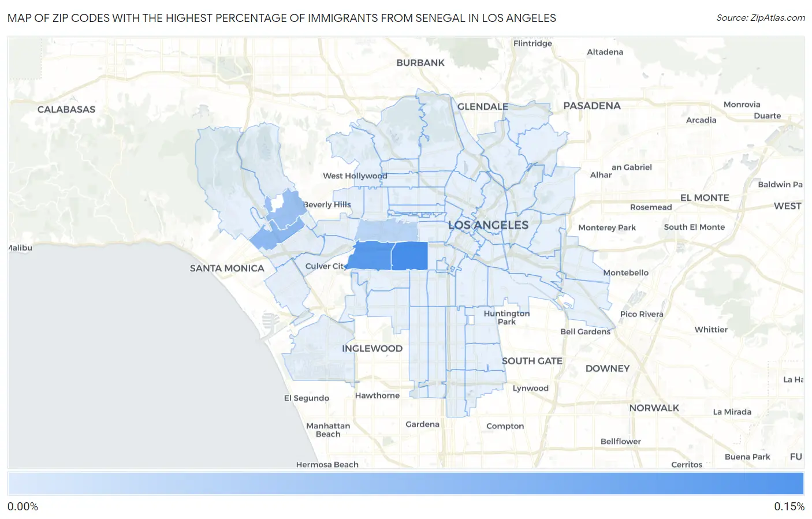Click the Rosemead label

click(651, 207)
